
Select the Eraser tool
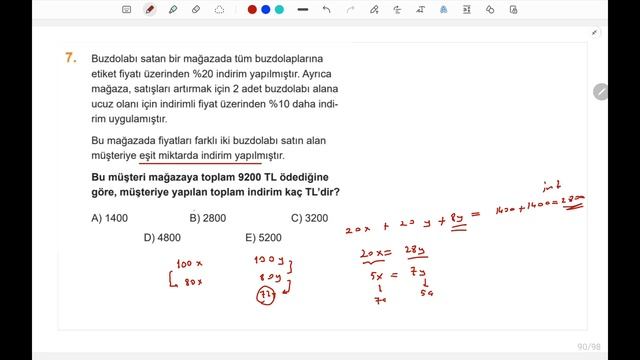(196, 9)
